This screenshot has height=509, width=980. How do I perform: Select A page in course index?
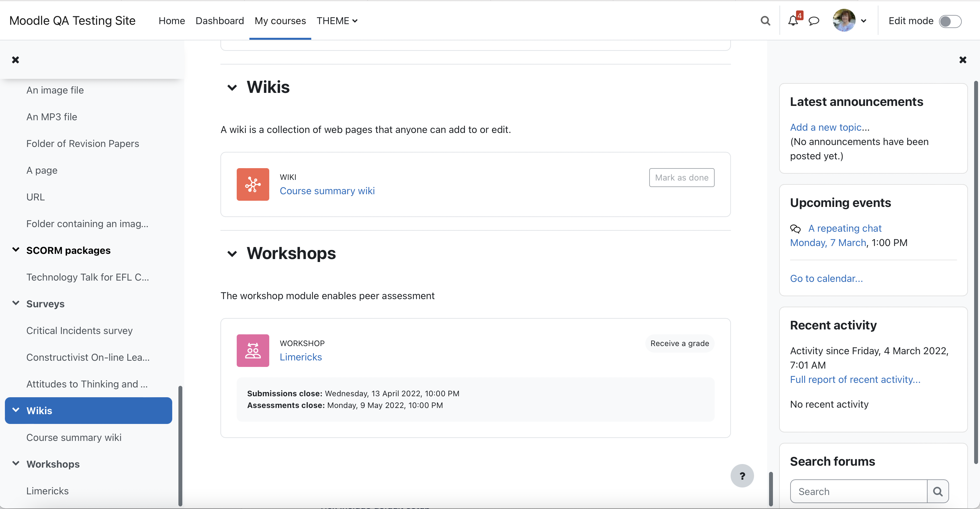click(x=42, y=170)
